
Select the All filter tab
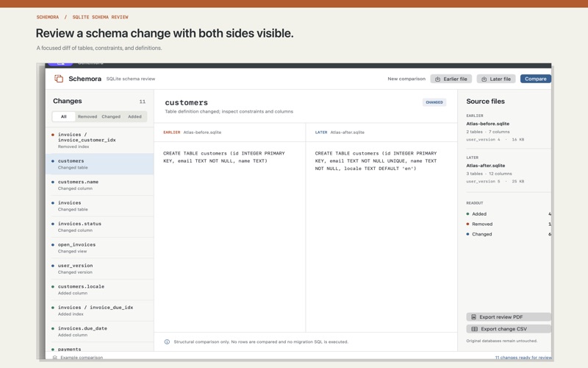coord(64,116)
